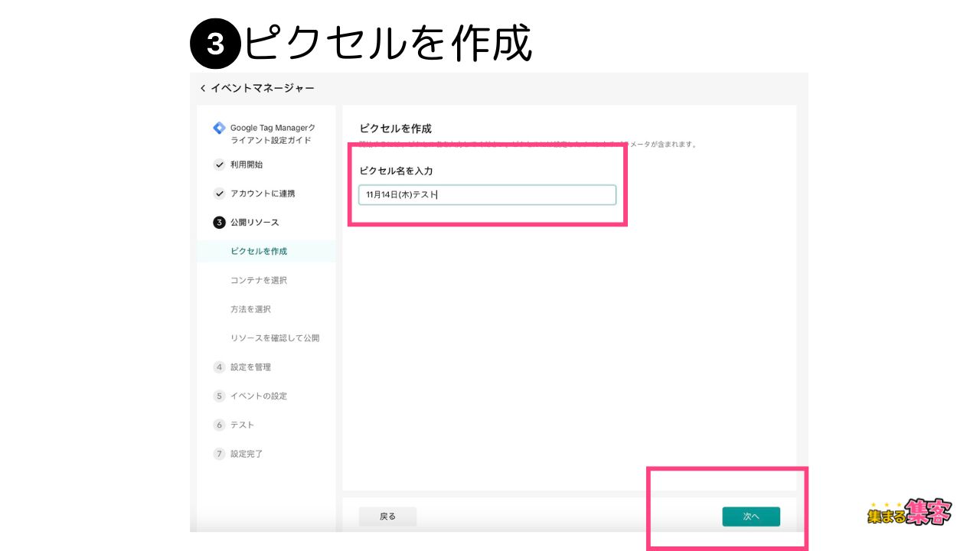Viewport: 980px width, 551px height.
Task: Open the 設定を管理 step
Action: [x=250, y=367]
